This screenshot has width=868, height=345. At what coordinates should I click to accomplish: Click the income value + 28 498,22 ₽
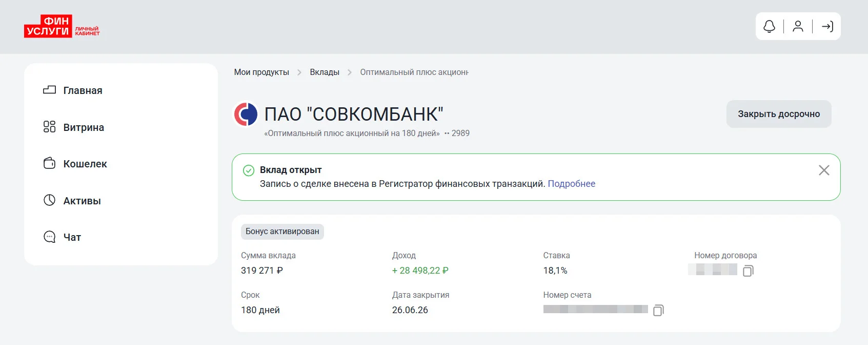coord(420,271)
